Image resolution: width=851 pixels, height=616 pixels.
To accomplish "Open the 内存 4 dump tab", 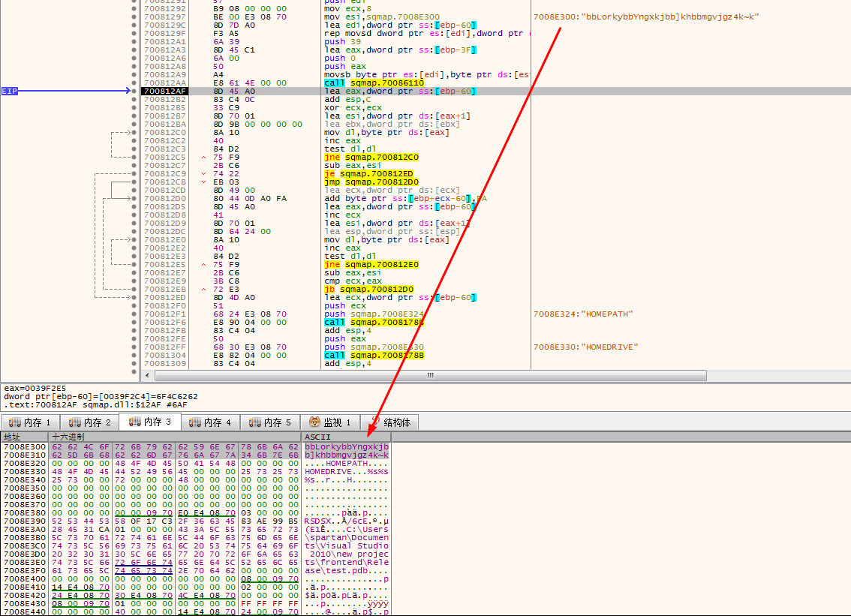I will 211,422.
